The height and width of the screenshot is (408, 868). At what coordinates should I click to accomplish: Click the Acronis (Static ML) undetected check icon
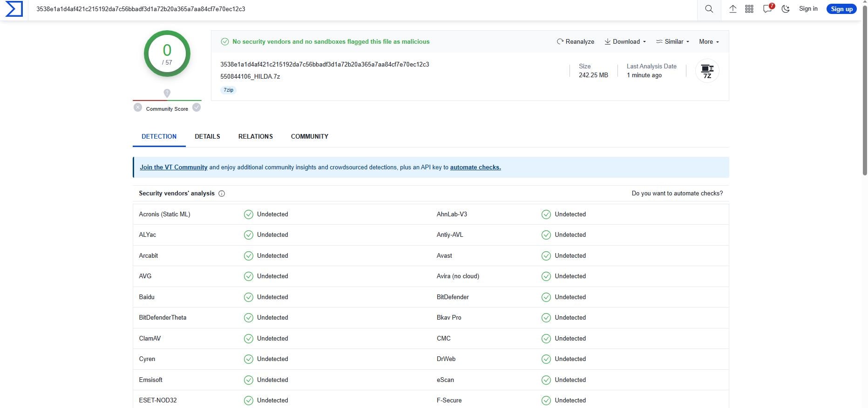[249, 214]
